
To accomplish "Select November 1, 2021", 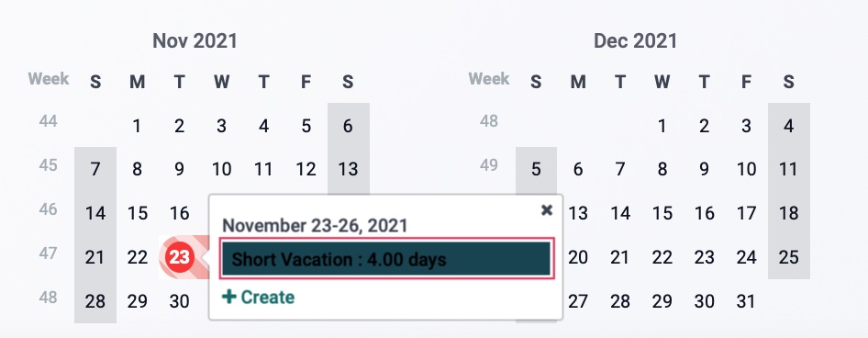I will point(138,126).
